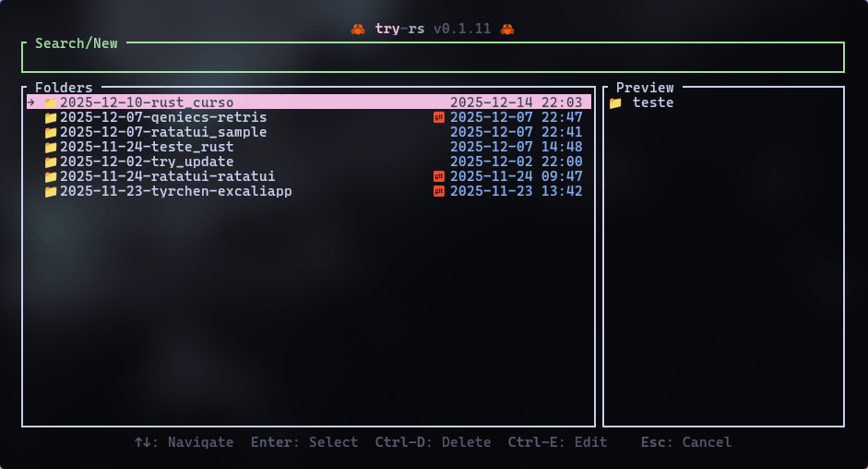This screenshot has width=868, height=469.
Task: Click the teste folder icon in Preview
Action: tap(615, 102)
